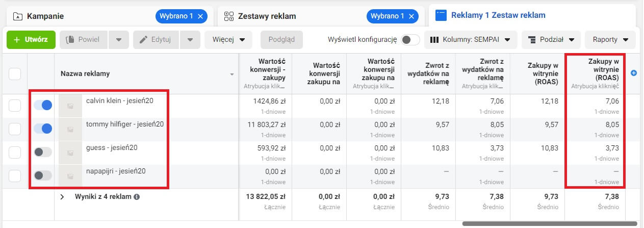Open the Podział dropdown
Image resolution: width=644 pixels, height=228 pixels.
click(551, 39)
